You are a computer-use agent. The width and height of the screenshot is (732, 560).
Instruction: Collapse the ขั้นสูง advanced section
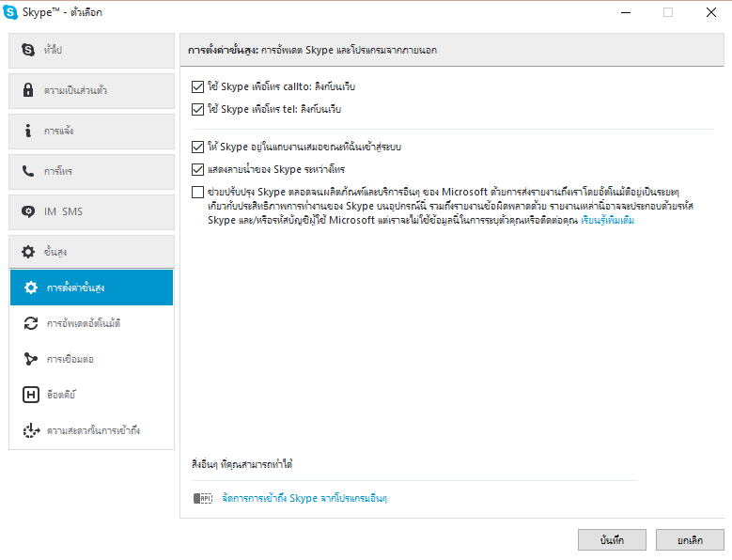91,252
